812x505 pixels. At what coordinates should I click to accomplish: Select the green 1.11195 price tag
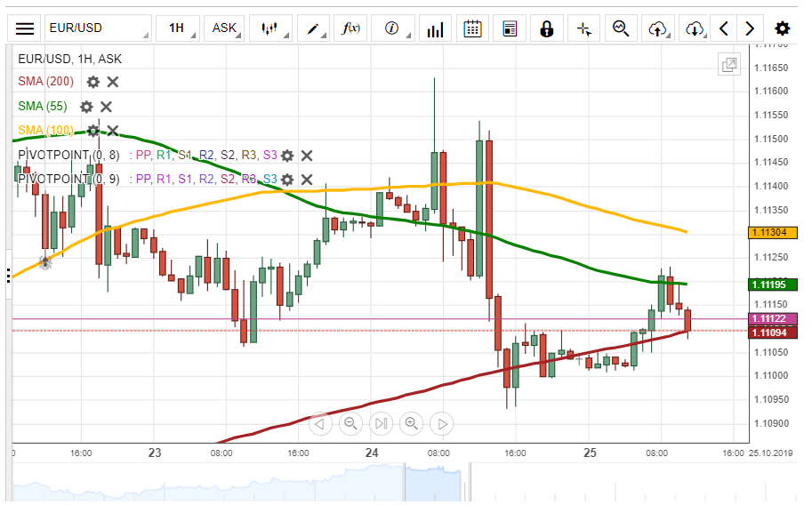(x=773, y=285)
